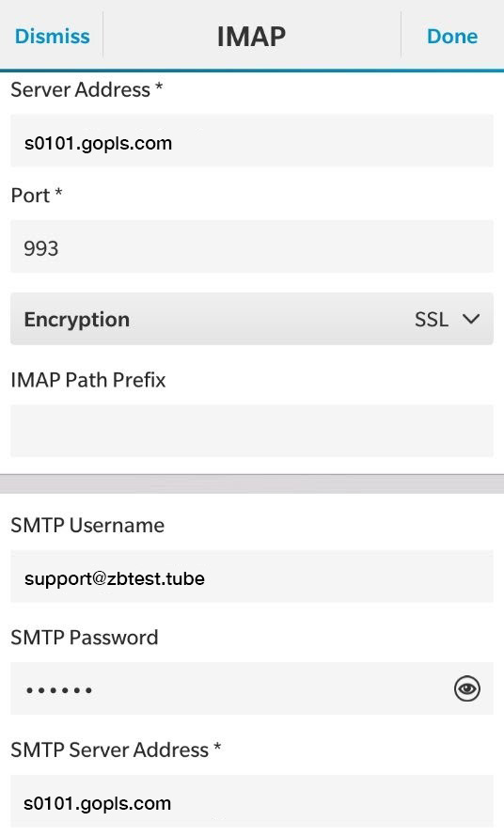This screenshot has height=837, width=504.
Task: Select the Port field containing 993
Action: (x=251, y=246)
